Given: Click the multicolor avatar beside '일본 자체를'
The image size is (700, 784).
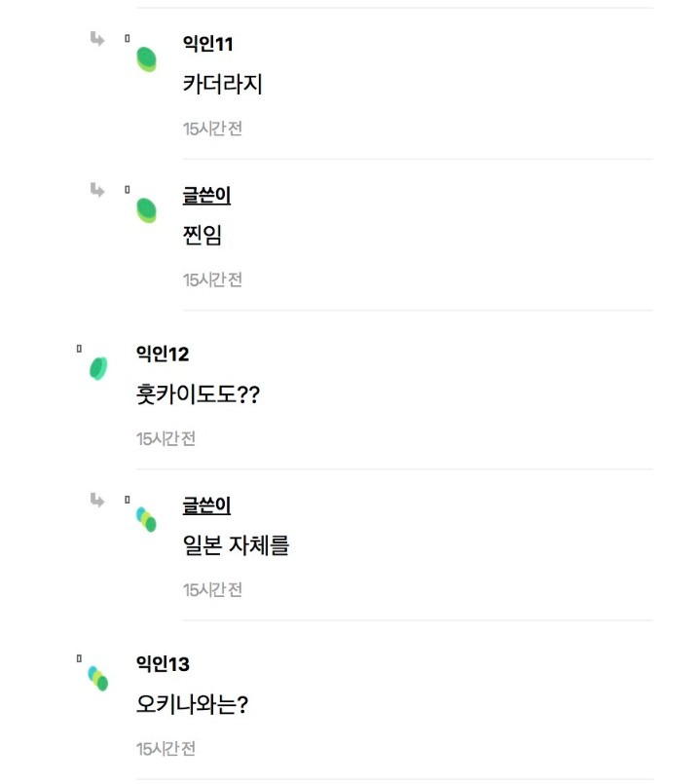Looking at the screenshot, I should (146, 519).
